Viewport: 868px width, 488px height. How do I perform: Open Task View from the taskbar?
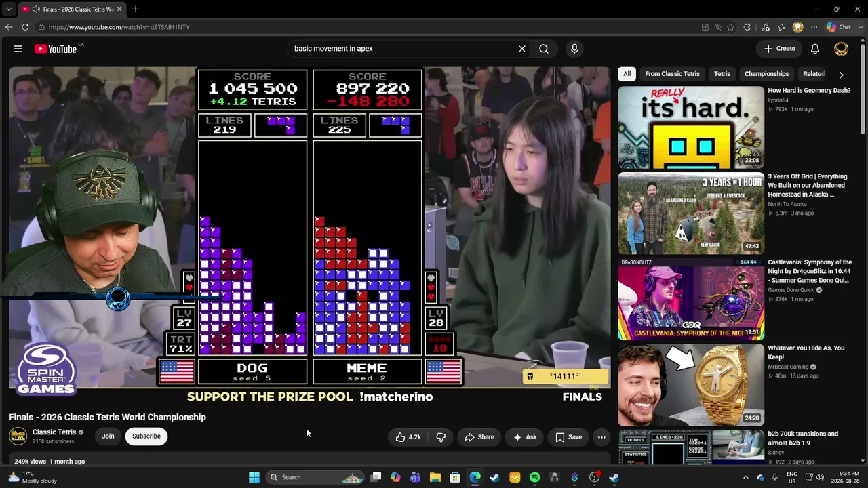[376, 477]
